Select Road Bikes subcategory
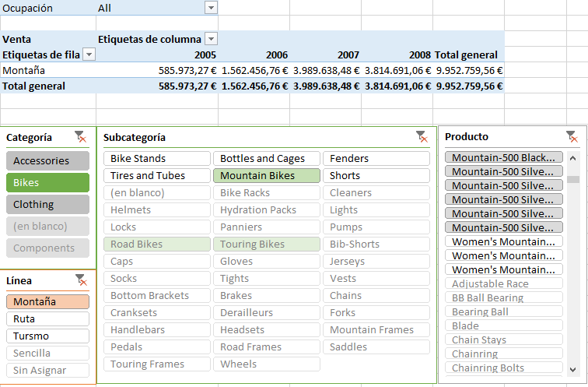 156,245
